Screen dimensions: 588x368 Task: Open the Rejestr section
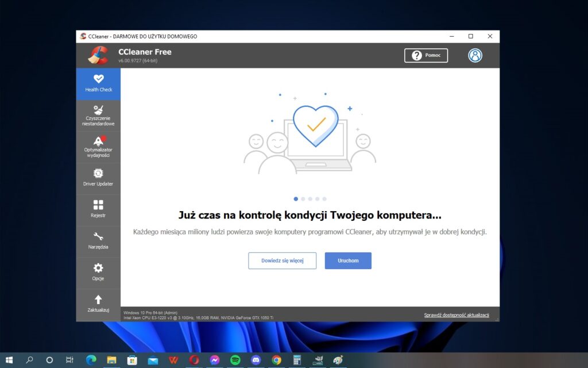[x=98, y=209]
